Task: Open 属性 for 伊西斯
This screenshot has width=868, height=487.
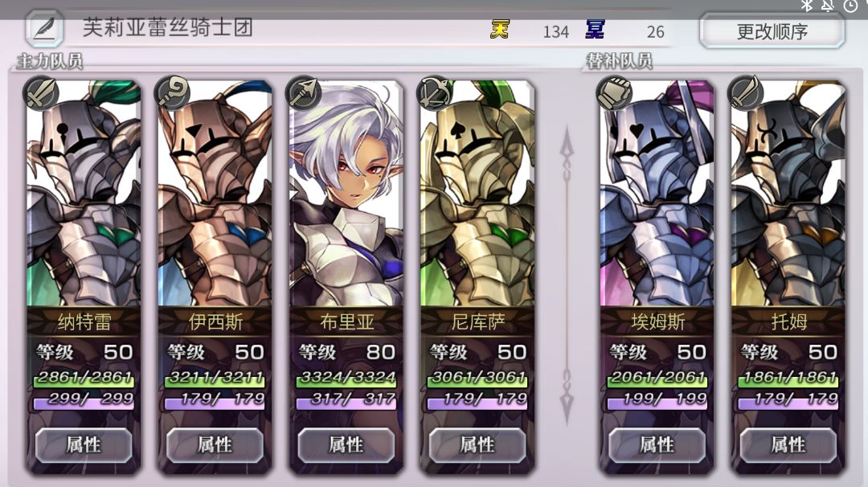Action: pos(215,445)
